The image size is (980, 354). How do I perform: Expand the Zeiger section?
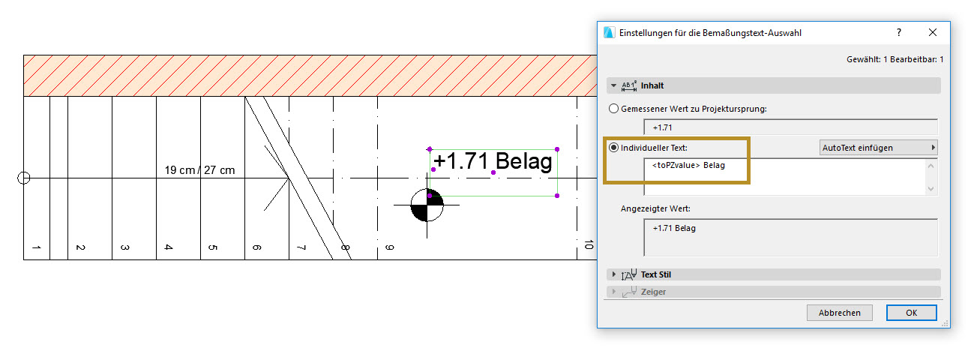pyautogui.click(x=614, y=291)
